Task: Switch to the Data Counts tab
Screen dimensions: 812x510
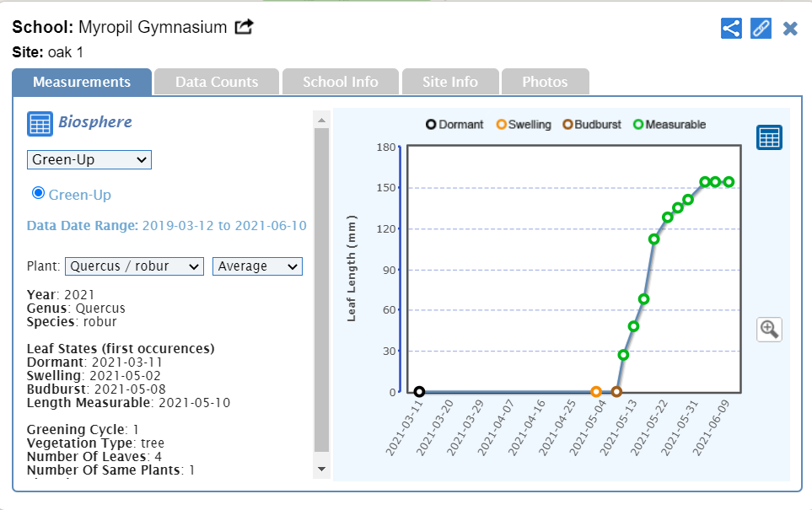Action: [217, 82]
